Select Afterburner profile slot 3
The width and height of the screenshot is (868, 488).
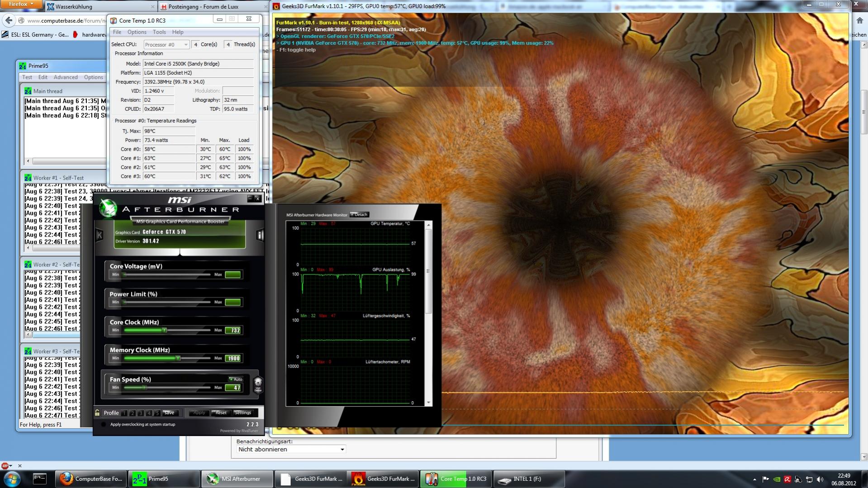pyautogui.click(x=141, y=413)
